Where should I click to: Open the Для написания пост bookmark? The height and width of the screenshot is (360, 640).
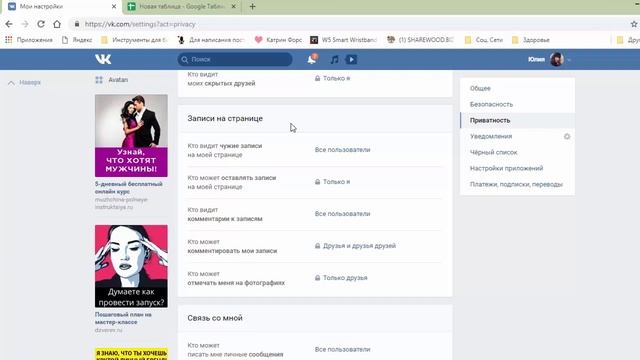[211, 40]
